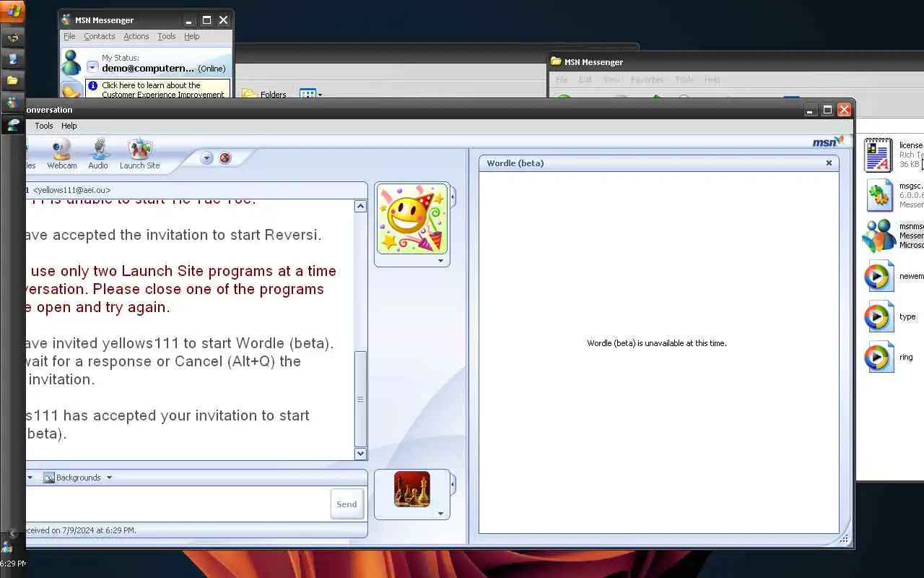Open Help menu in MSN Messenger window
Viewport: 924px width, 578px height.
coord(191,36)
